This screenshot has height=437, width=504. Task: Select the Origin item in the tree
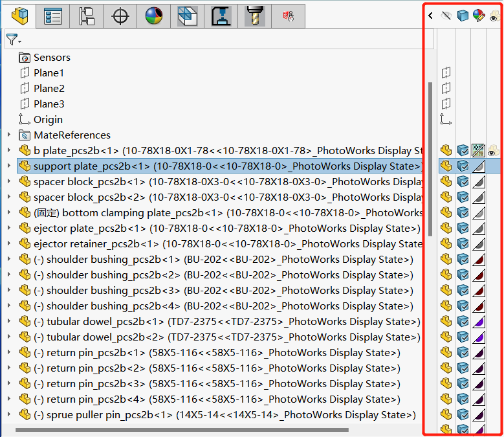48,119
